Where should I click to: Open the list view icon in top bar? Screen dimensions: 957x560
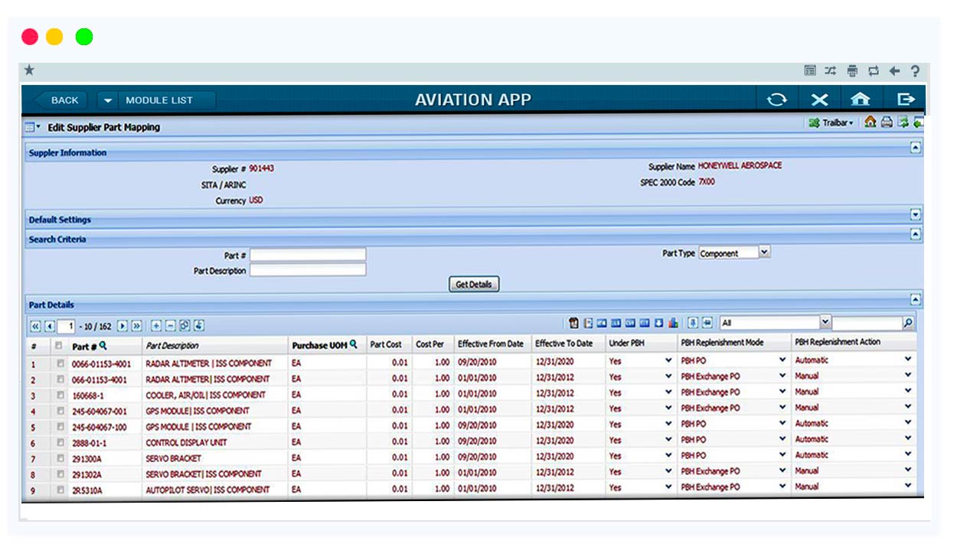pyautogui.click(x=810, y=71)
